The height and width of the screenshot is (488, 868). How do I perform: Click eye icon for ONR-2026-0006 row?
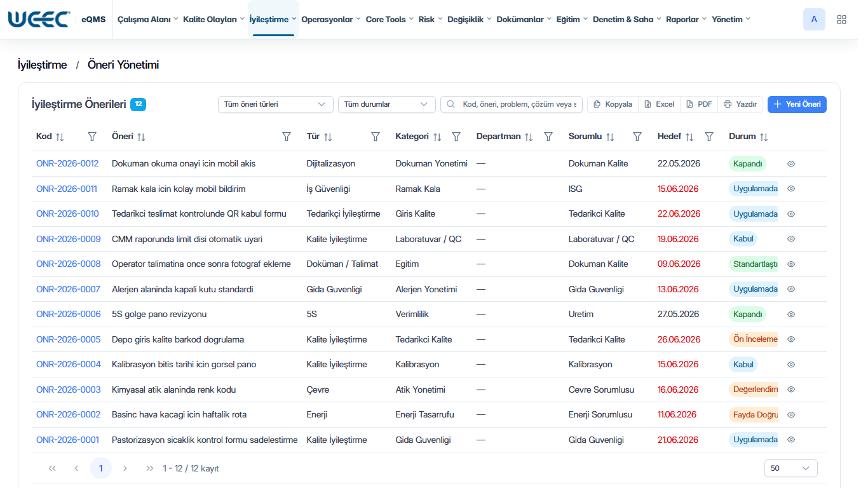(791, 315)
